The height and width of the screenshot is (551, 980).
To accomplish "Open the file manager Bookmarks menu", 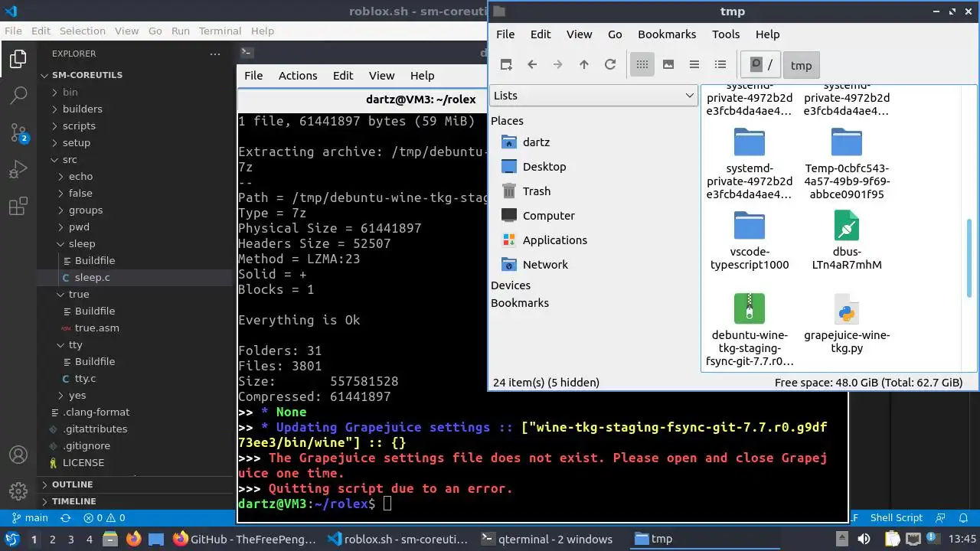I will tap(667, 34).
